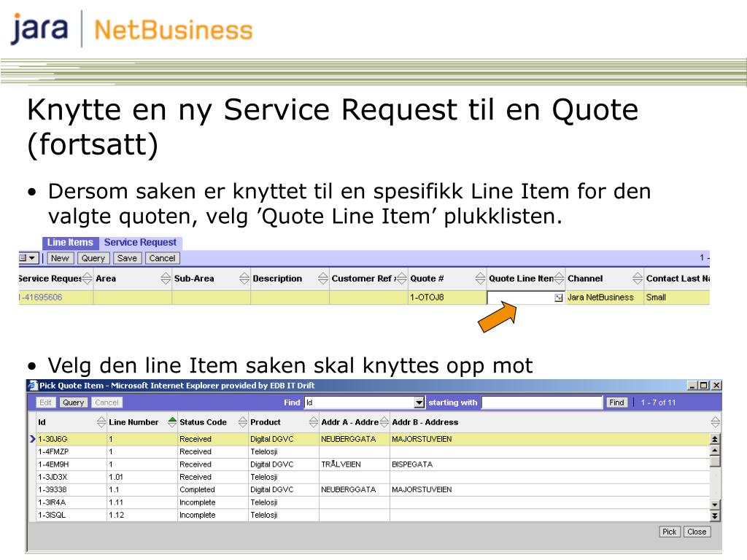The image size is (747, 560).
Task: Select row with Id 1-30J6G
Action: click(x=373, y=439)
